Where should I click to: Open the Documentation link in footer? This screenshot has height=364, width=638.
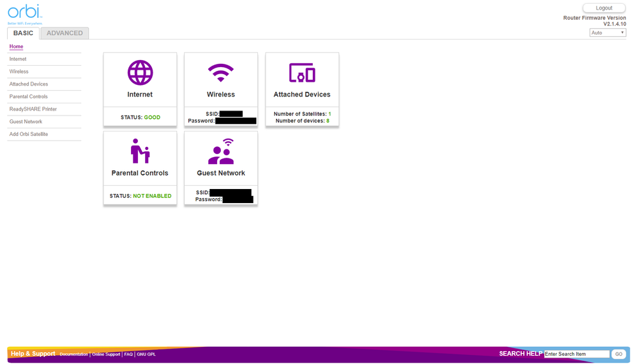click(x=73, y=354)
